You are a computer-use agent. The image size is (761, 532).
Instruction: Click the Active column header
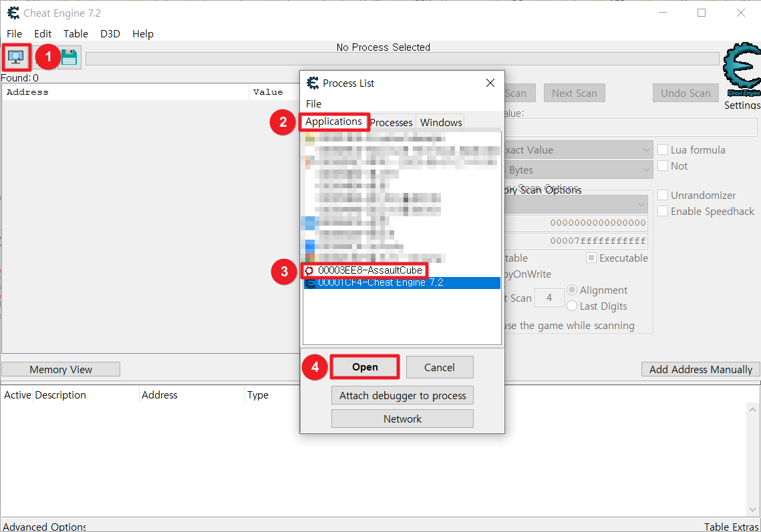17,395
